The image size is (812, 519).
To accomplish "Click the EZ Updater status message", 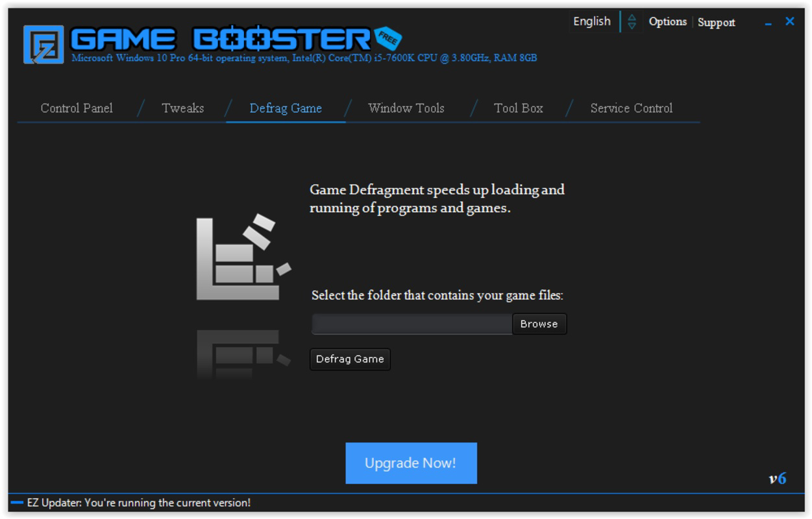I will (139, 503).
